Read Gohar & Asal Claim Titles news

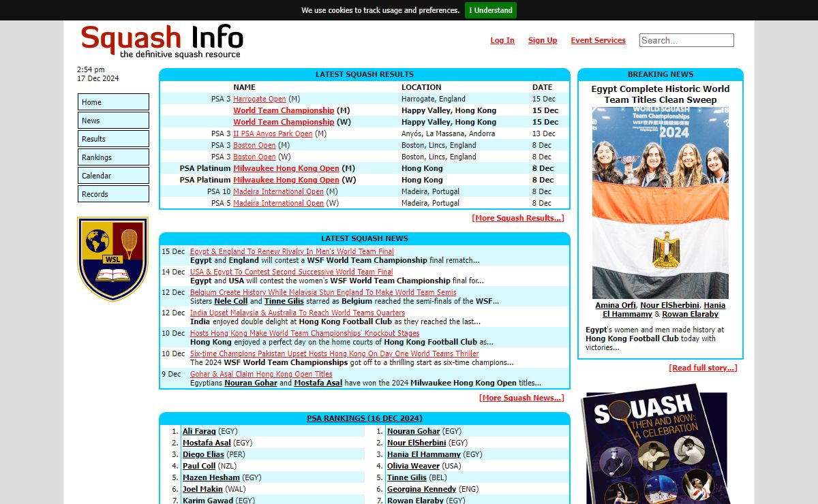coord(261,374)
